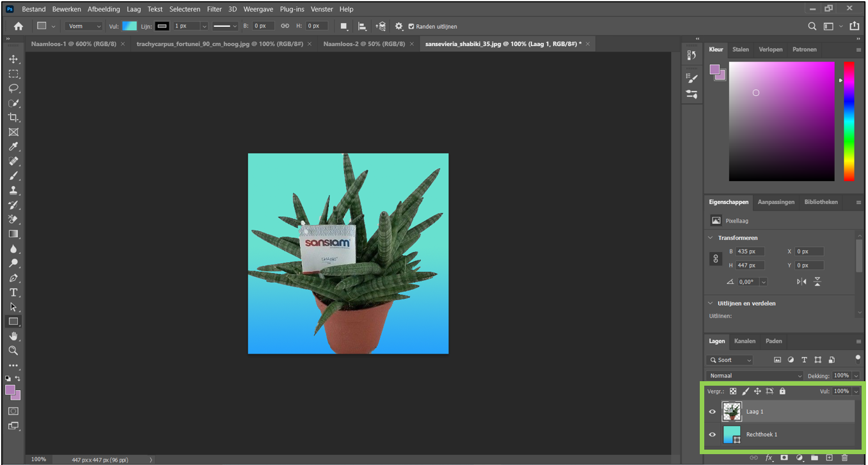
Task: Click the trash icon to delete layer
Action: 844,458
